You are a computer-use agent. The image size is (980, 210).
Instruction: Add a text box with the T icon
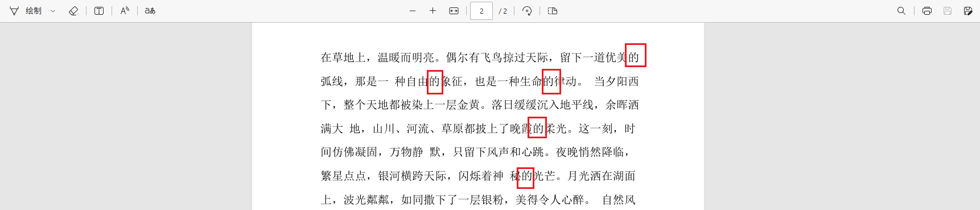click(x=99, y=11)
